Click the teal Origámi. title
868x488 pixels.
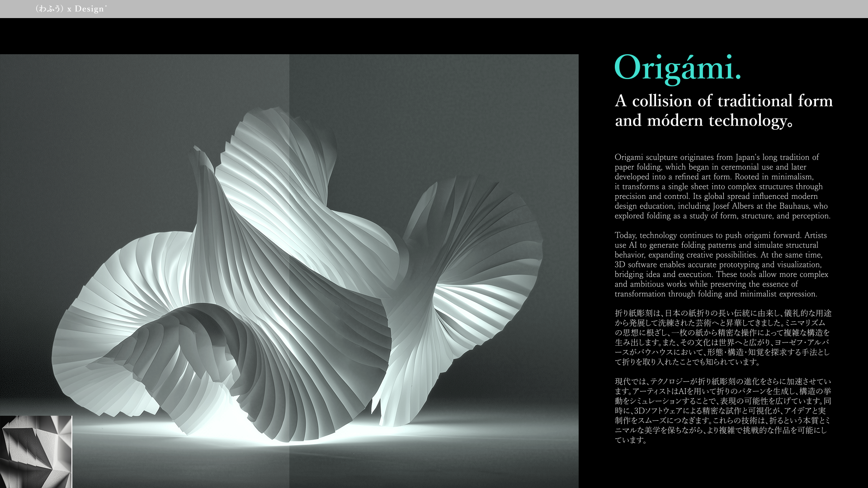click(x=677, y=68)
